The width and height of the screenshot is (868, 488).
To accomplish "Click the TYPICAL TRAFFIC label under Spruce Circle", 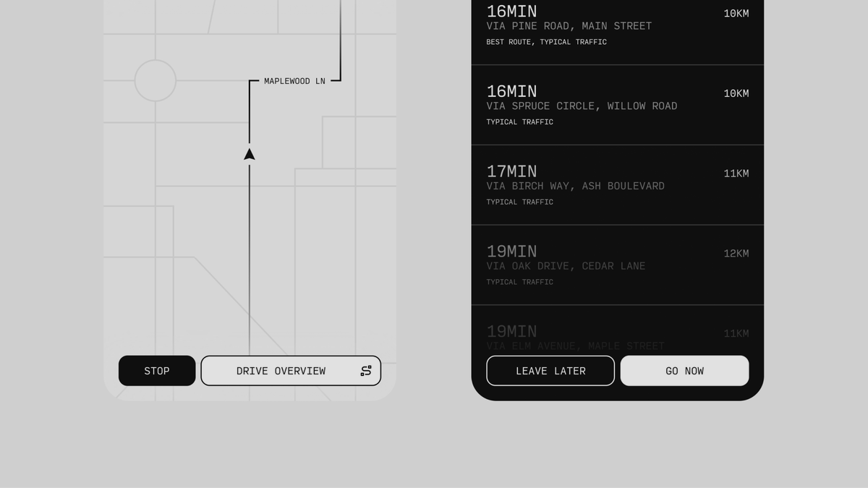I will tap(520, 122).
